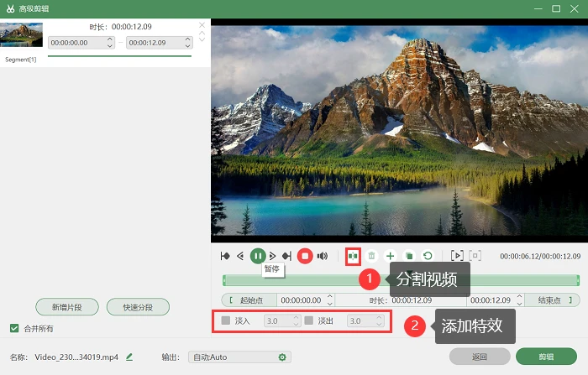Delete the segment with the trash icon

click(x=371, y=256)
